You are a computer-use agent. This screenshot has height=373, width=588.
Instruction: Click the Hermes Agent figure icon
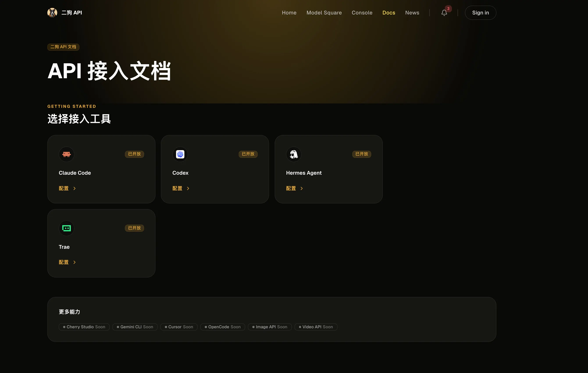[294, 154]
